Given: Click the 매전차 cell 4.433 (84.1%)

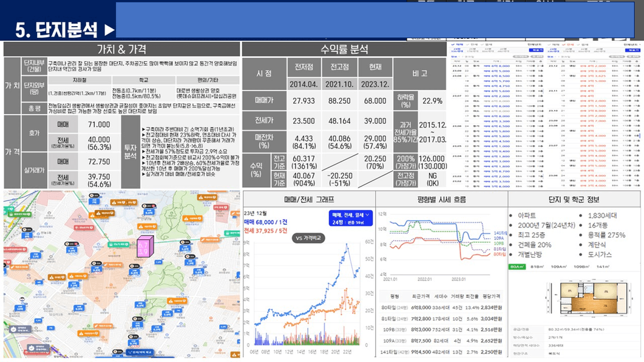Looking at the screenshot, I should click(303, 142).
